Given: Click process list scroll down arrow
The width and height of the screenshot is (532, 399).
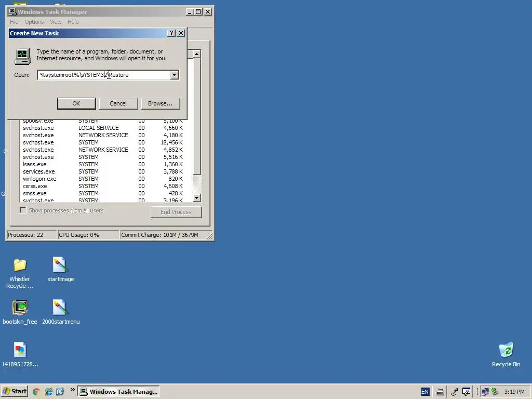Looking at the screenshot, I should point(197,197).
